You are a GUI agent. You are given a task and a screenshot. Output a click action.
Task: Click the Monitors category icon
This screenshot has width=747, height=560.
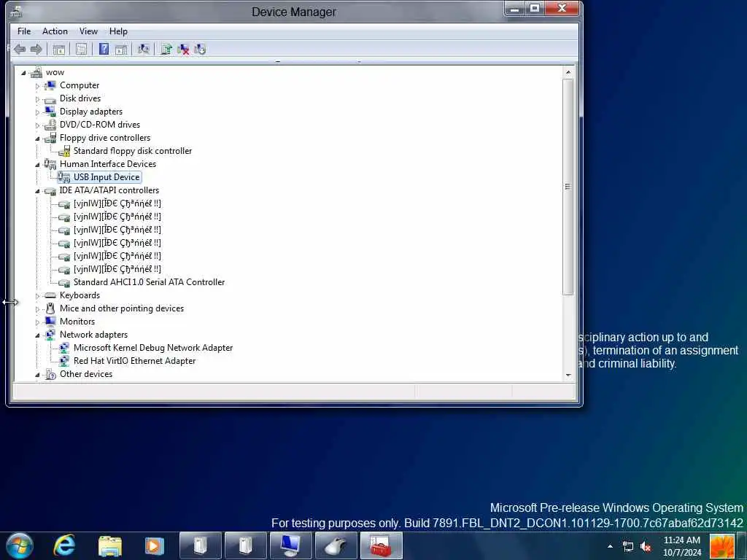[x=50, y=322]
